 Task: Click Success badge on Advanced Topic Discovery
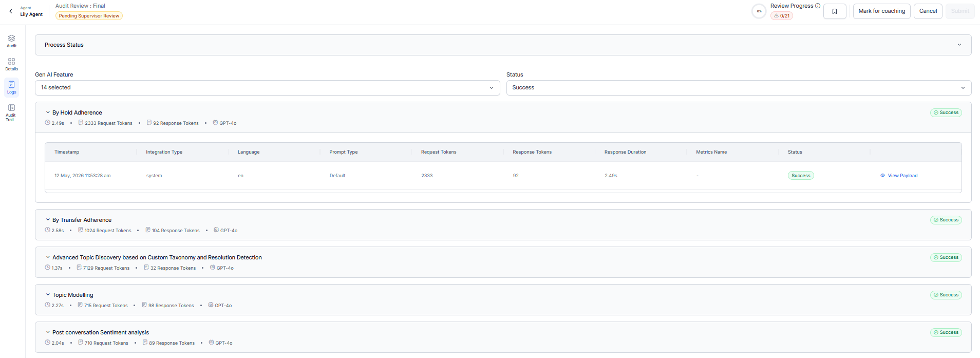click(x=946, y=257)
